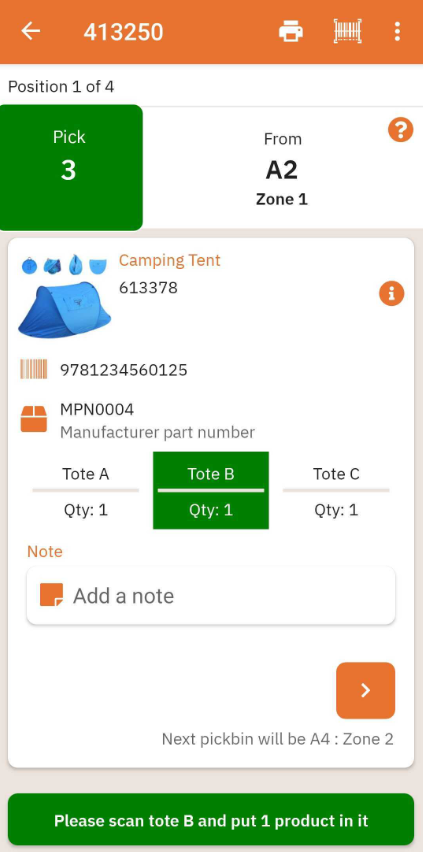Screen dimensions: 423x852
Task: Select the Tote A tab
Action: point(86,490)
